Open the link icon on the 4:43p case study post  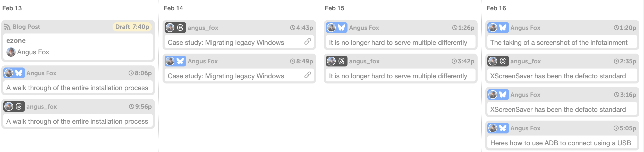(308, 41)
